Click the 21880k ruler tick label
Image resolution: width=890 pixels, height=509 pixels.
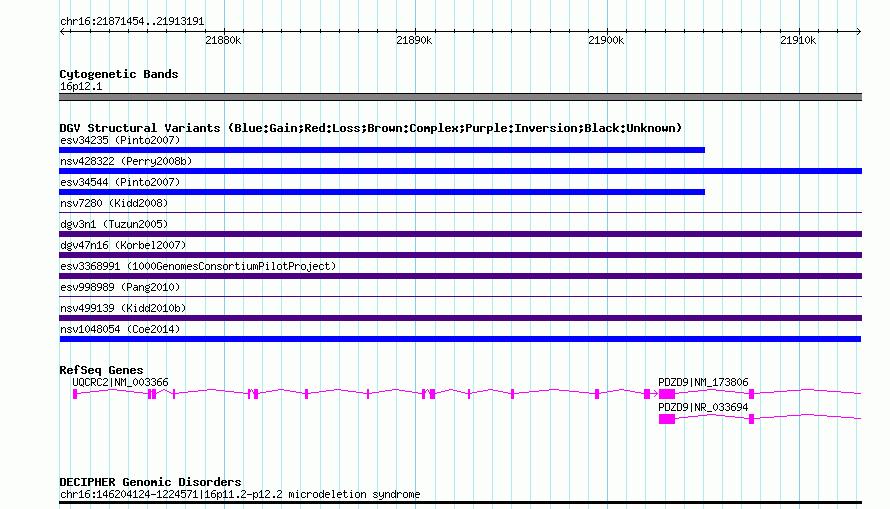223,40
